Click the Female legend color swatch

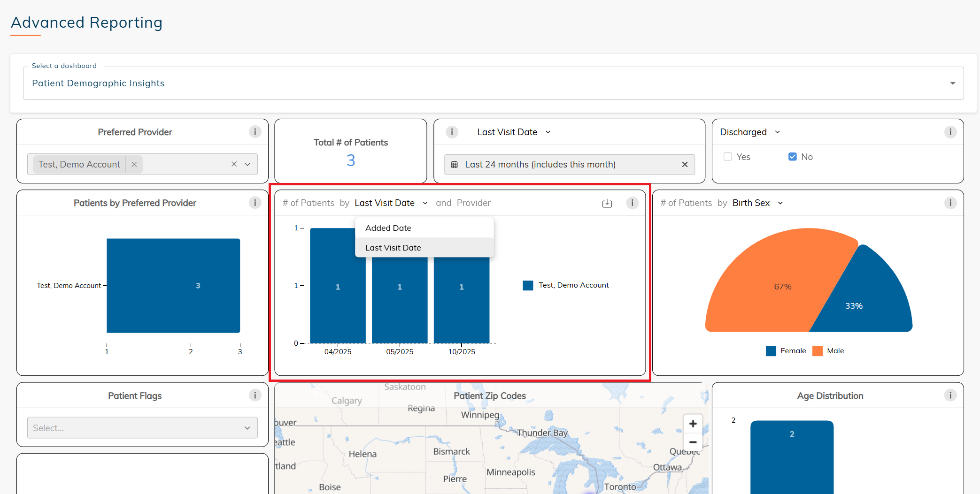pos(771,351)
